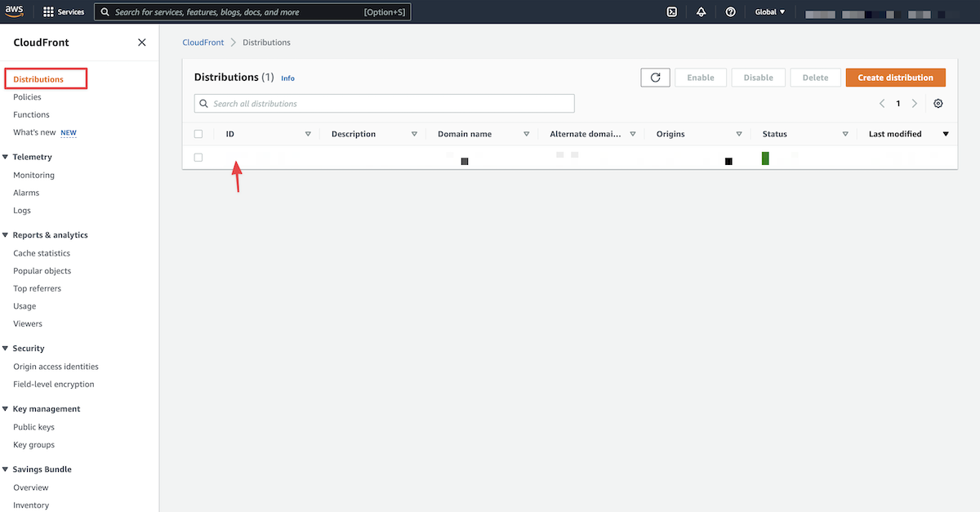
Task: Click Create distribution button
Action: click(x=895, y=78)
